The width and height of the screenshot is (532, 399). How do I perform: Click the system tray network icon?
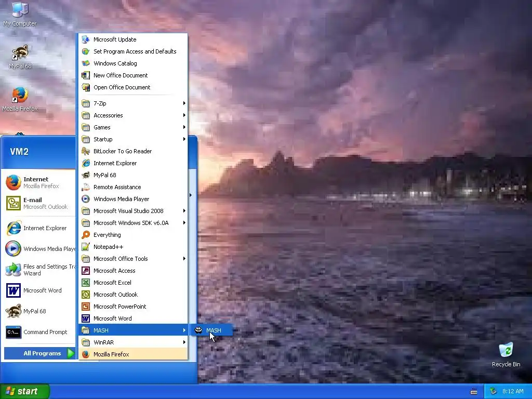point(494,392)
